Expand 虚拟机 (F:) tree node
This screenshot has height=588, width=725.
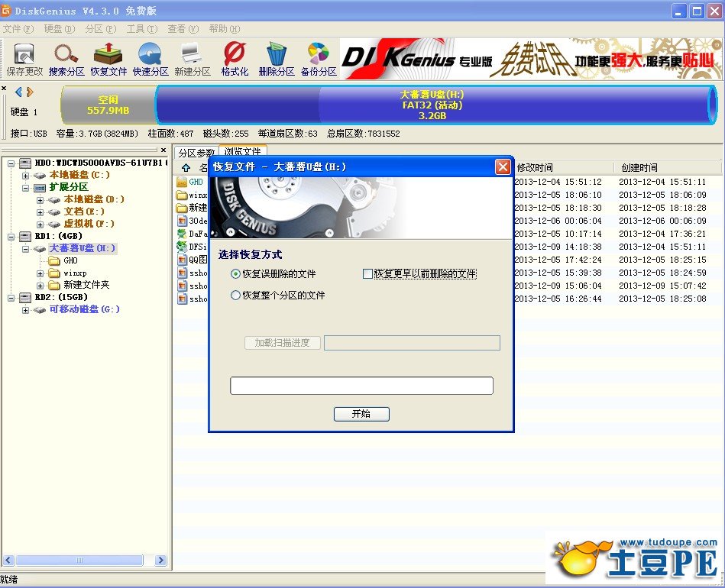point(40,225)
